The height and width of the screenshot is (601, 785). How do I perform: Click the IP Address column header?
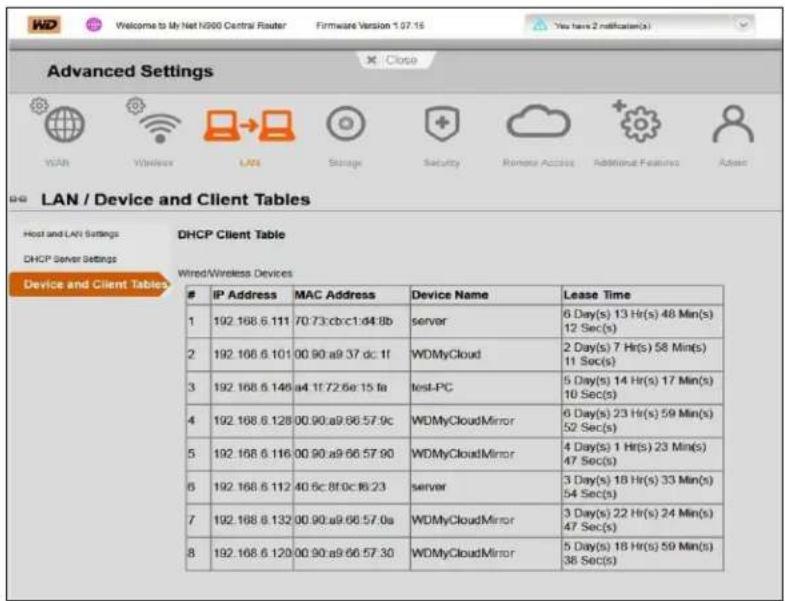(x=245, y=295)
